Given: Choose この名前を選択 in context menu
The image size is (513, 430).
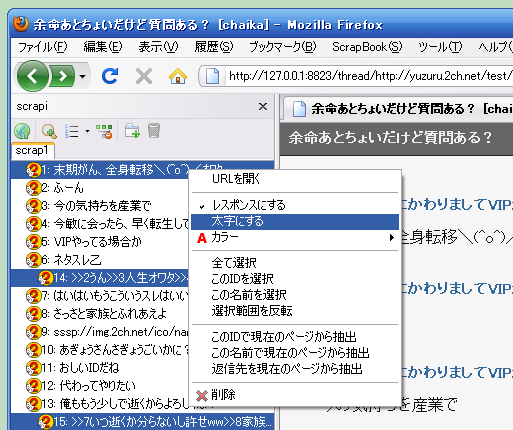Looking at the screenshot, I should 295,295.
